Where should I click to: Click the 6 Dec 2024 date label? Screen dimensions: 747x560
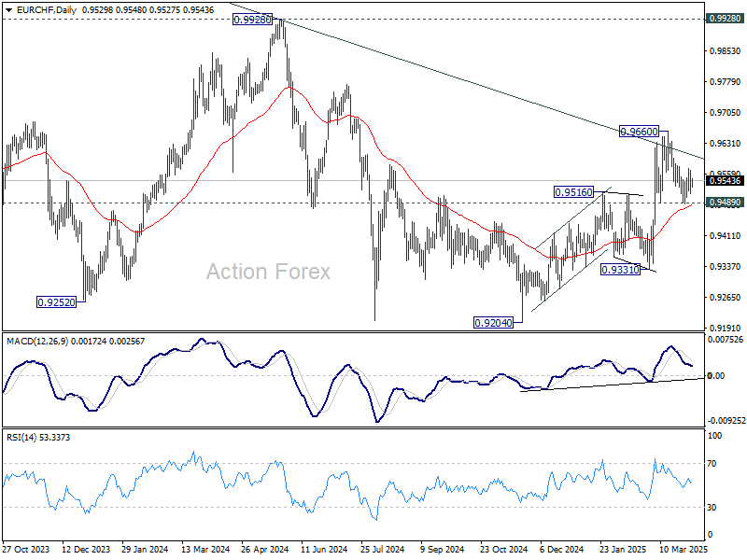562,549
